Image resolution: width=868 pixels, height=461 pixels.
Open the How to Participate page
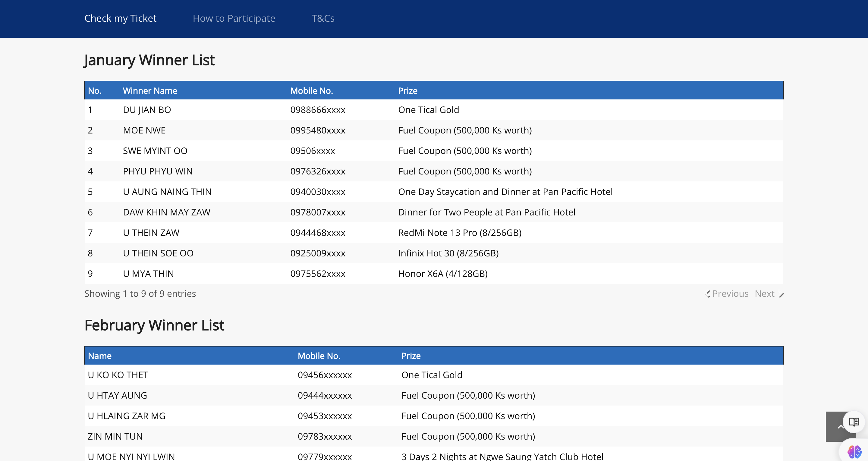click(234, 18)
